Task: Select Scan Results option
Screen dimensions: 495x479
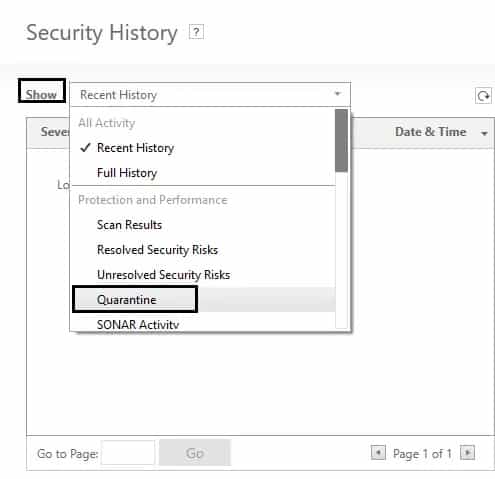Action: [x=129, y=225]
